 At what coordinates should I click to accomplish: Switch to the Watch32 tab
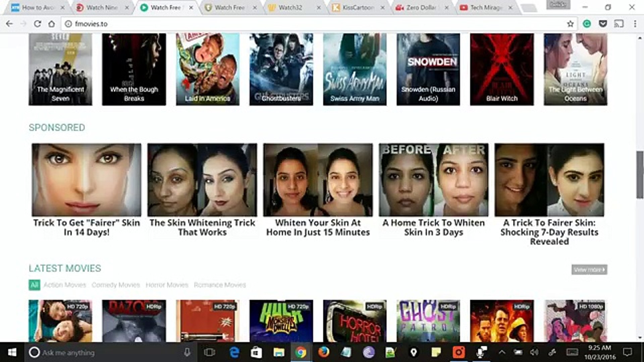pos(290,7)
